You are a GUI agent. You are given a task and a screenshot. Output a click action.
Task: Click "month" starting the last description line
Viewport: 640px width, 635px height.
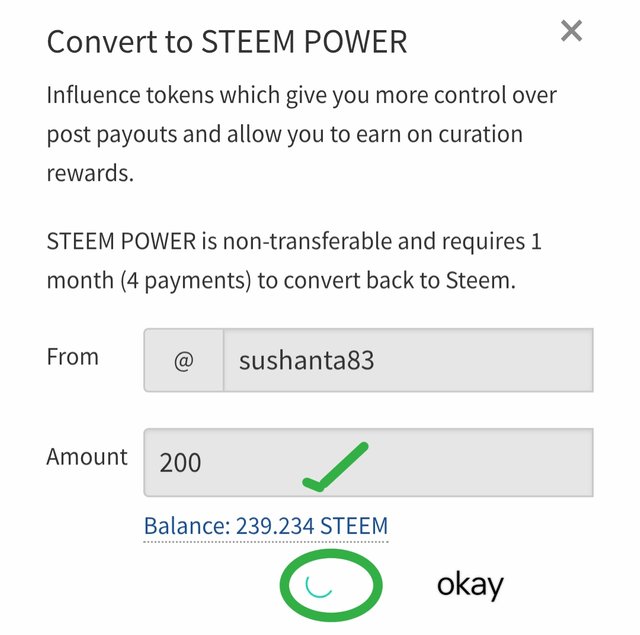coord(80,281)
